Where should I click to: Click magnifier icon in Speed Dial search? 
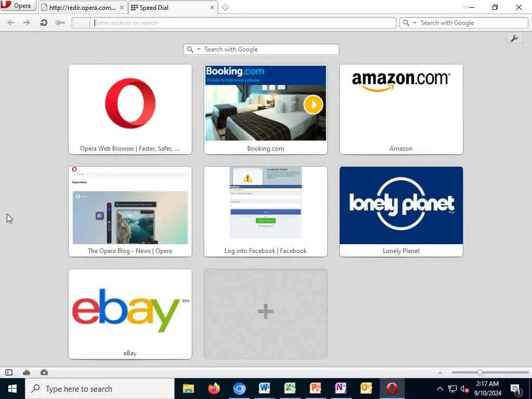pos(190,49)
